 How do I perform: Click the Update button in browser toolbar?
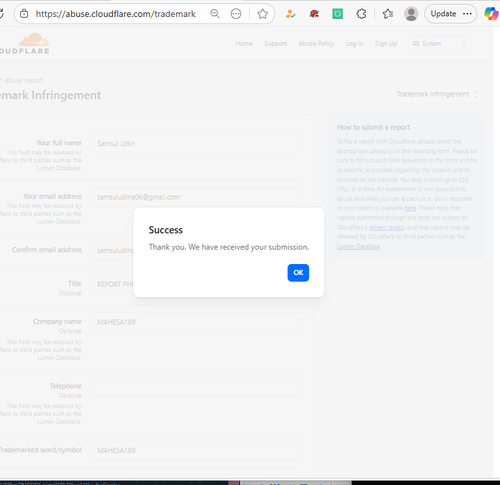pos(443,14)
